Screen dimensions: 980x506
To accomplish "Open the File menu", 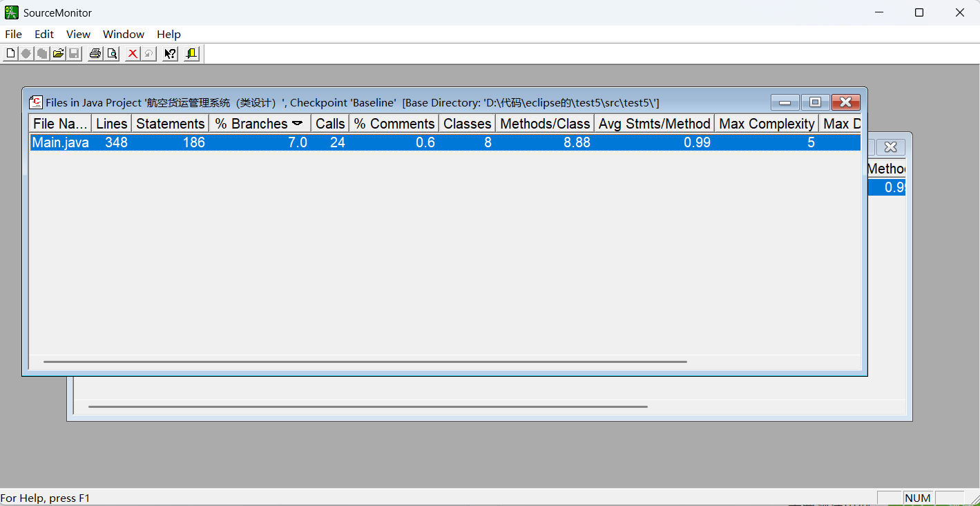I will [13, 34].
